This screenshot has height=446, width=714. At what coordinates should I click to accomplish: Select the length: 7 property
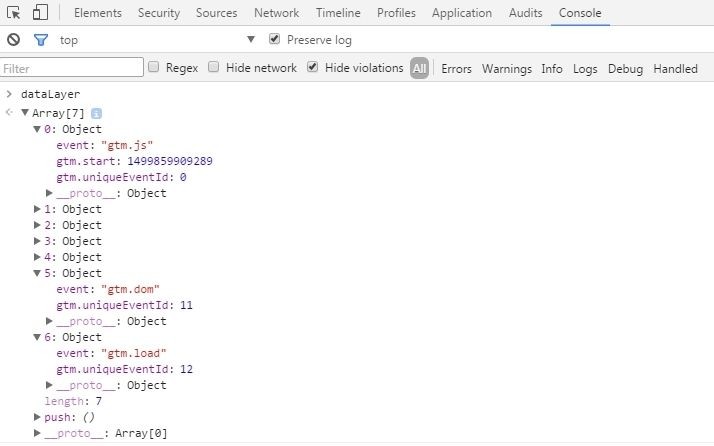pyautogui.click(x=73, y=401)
